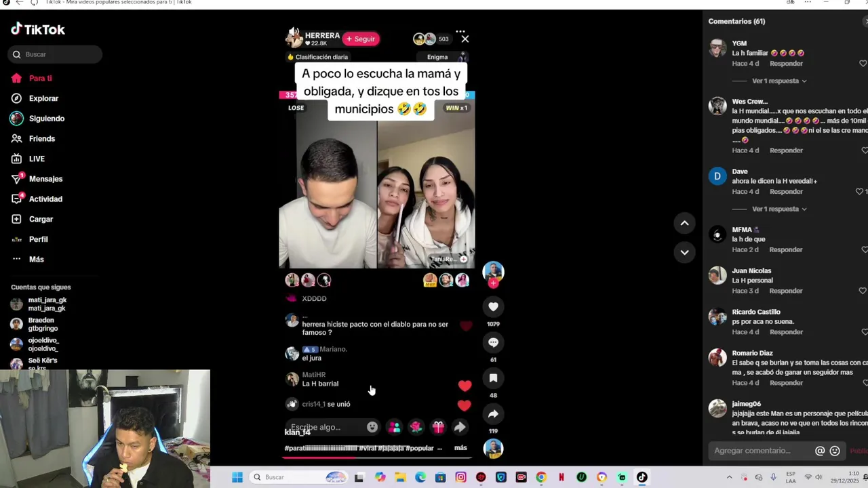Open the #popular hashtag
Viewport: 868px width, 488px height.
click(x=420, y=448)
